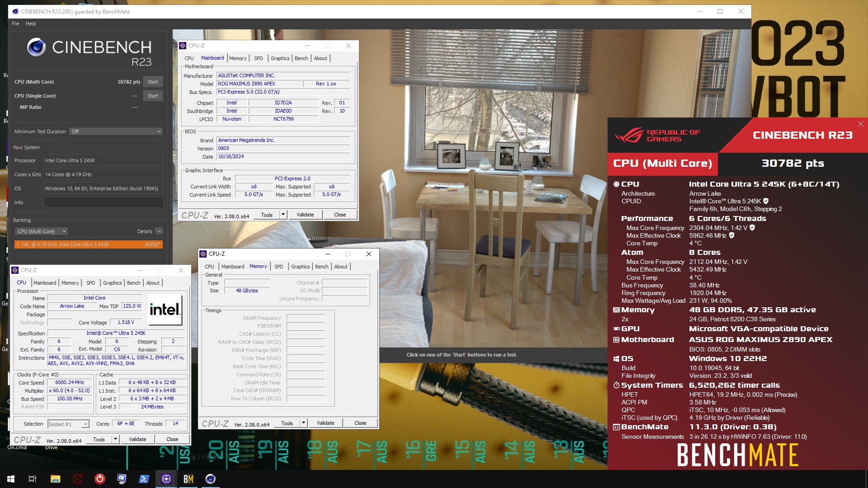Close the BenchMate result panel with X
This screenshot has width=868, height=488.
tap(860, 124)
